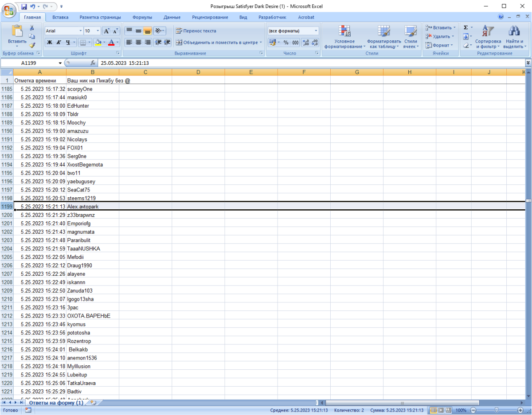The height and width of the screenshot is (415, 532).
Task: Open the Sort and Filter tool
Action: point(487,37)
